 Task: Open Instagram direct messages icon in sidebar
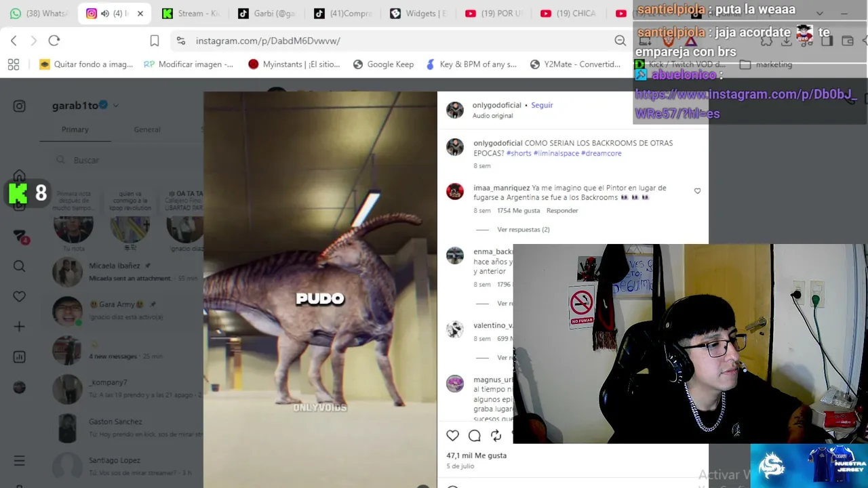[20, 236]
